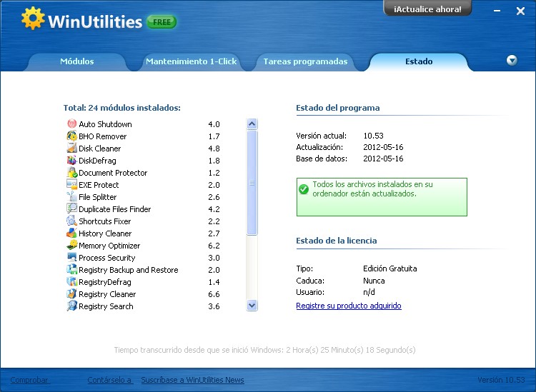Click the Versión 10.53 footer text
This screenshot has width=536, height=392.
pos(501,380)
